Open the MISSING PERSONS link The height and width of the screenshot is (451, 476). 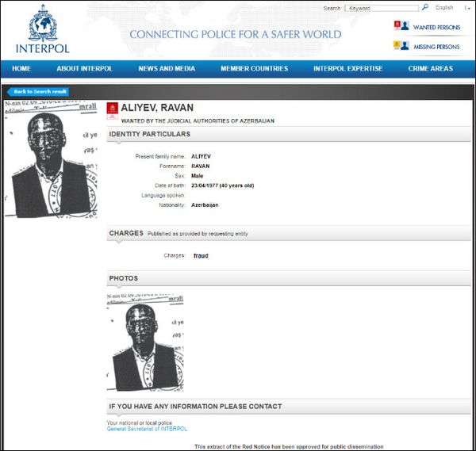[x=436, y=47]
